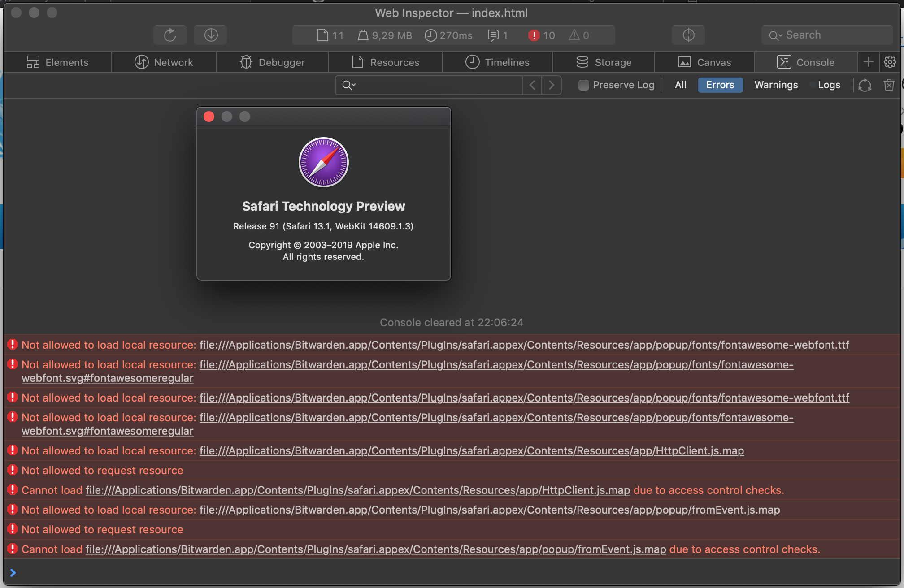The height and width of the screenshot is (588, 904).
Task: Start element selection with crosshair button
Action: click(x=688, y=35)
